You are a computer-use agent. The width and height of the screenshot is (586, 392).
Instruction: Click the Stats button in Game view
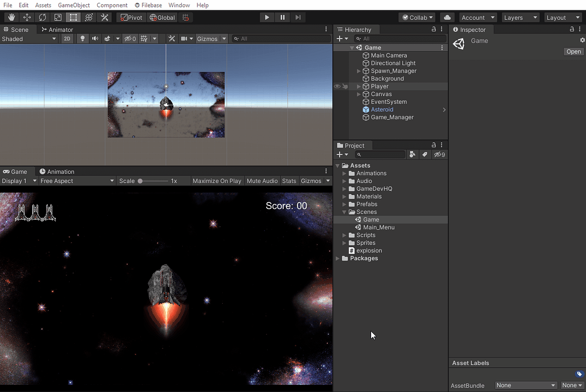(x=289, y=181)
